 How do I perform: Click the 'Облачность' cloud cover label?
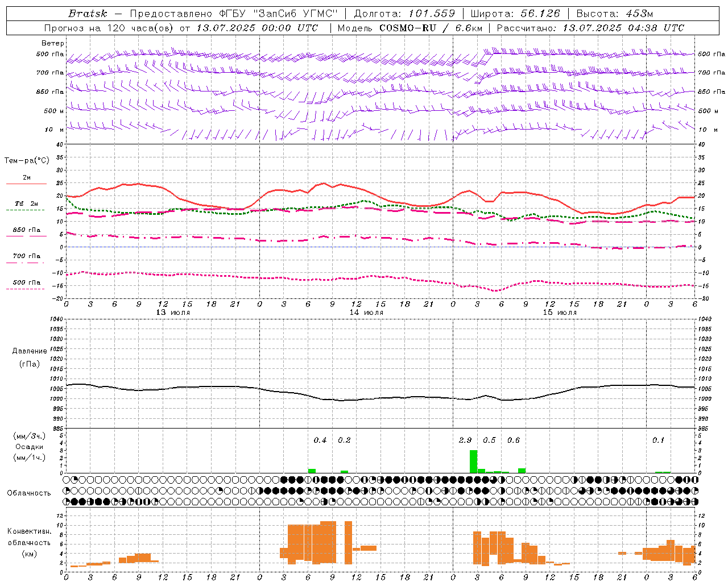29,493
